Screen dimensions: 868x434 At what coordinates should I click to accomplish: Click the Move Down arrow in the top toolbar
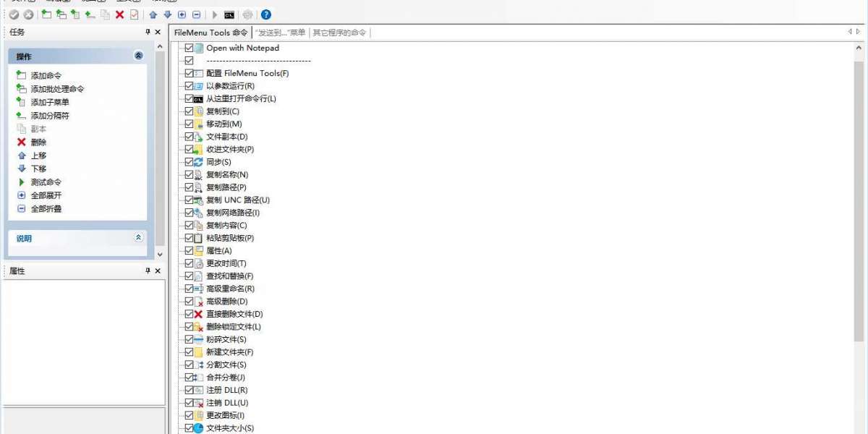[x=168, y=14]
